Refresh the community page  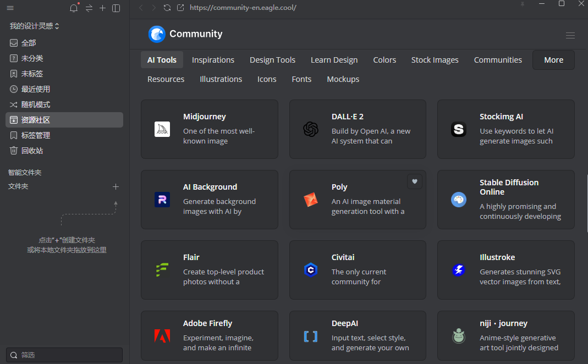tap(167, 8)
